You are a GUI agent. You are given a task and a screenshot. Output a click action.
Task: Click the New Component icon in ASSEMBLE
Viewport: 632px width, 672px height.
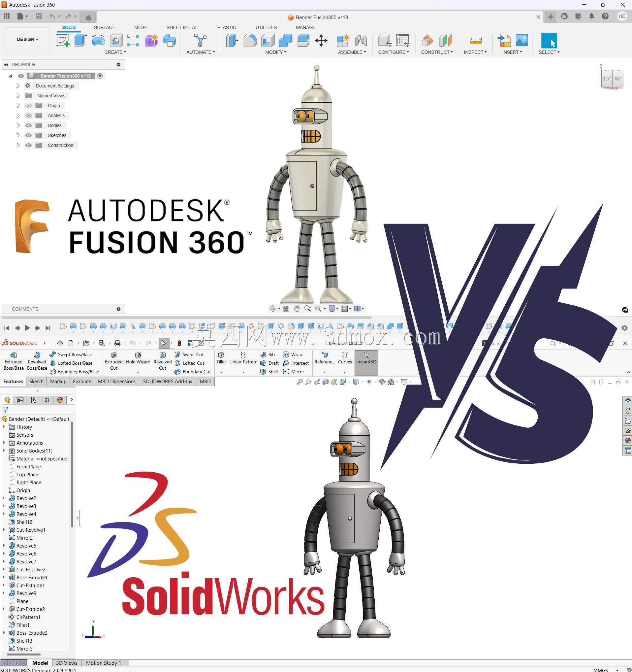(343, 41)
